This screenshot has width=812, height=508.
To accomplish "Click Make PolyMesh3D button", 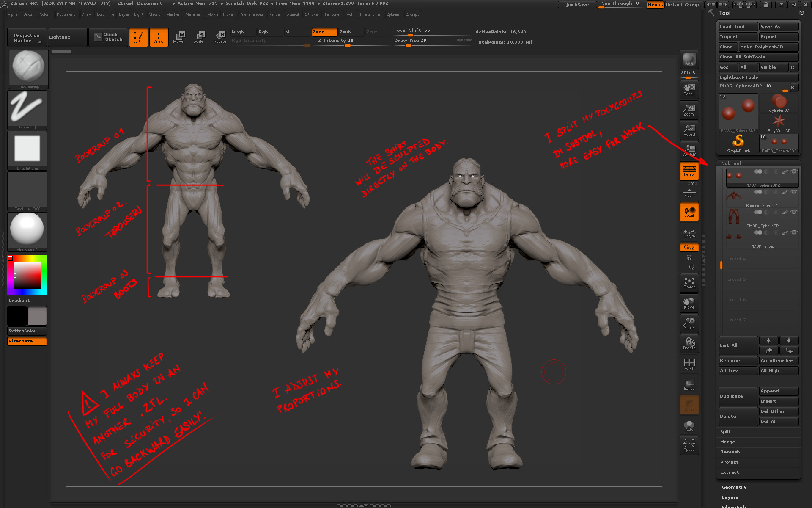I will click(768, 47).
